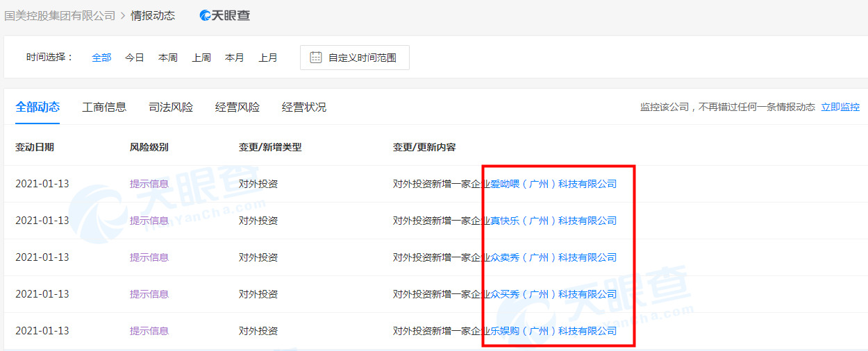Click 提示信息 in the 众卖秀 row
The height and width of the screenshot is (351, 868).
[149, 257]
